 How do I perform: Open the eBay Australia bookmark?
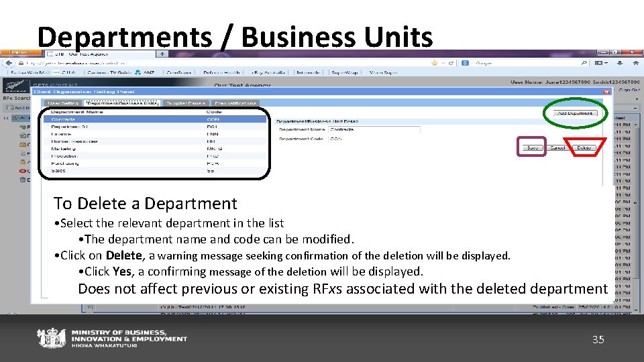click(269, 72)
